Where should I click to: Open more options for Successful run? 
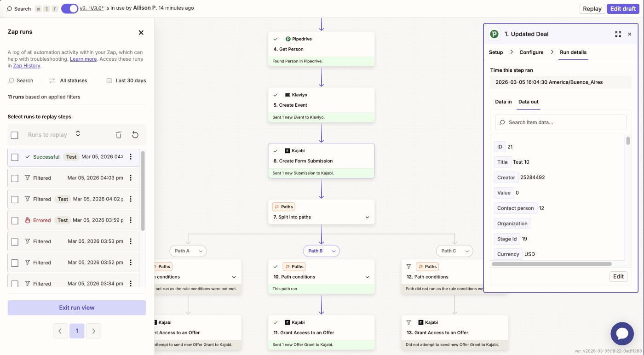[131, 157]
